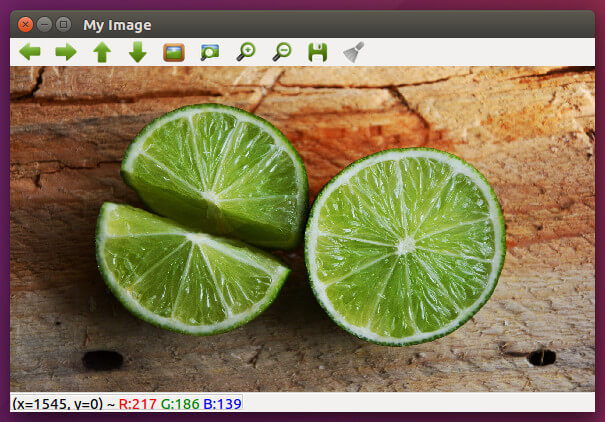Close the My Image window

click(25, 25)
